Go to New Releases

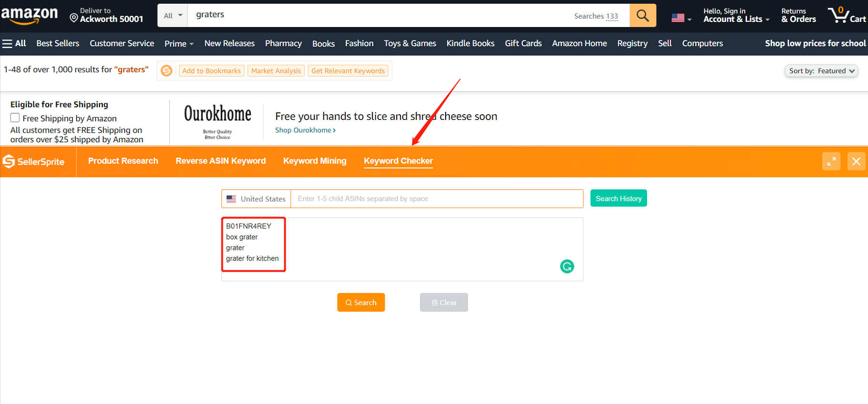[229, 43]
